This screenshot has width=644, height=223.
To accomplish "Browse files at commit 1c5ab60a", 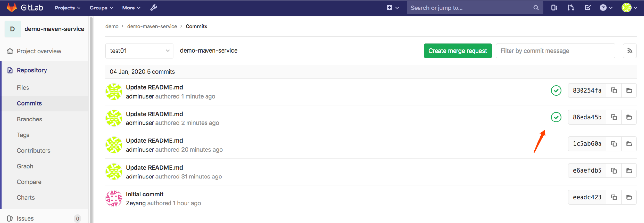I will point(629,144).
